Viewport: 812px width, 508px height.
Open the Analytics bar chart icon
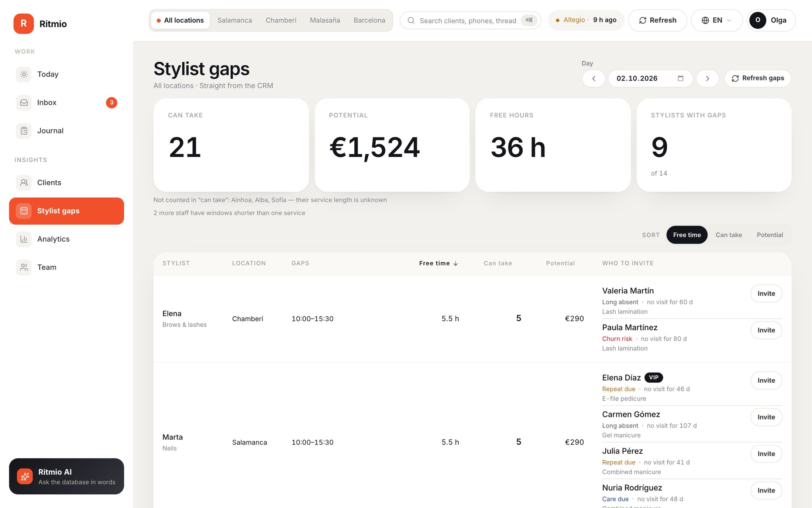click(x=24, y=239)
